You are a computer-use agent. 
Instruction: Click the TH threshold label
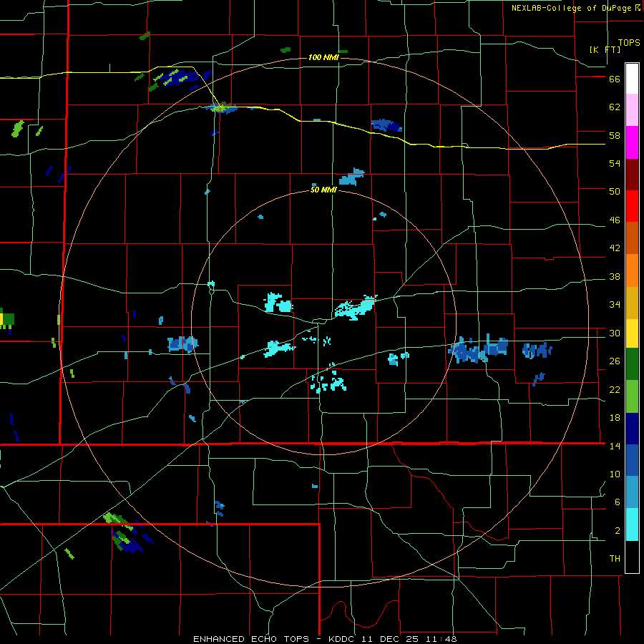coord(615,559)
